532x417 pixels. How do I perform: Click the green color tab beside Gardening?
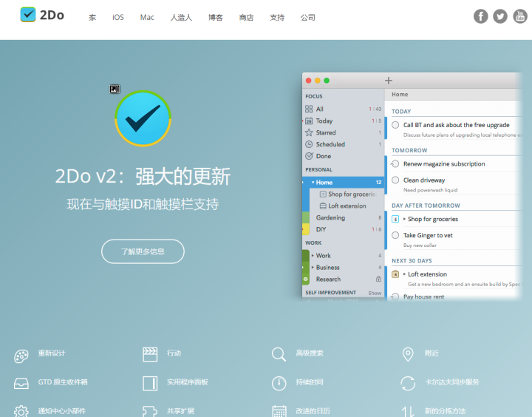click(306, 217)
